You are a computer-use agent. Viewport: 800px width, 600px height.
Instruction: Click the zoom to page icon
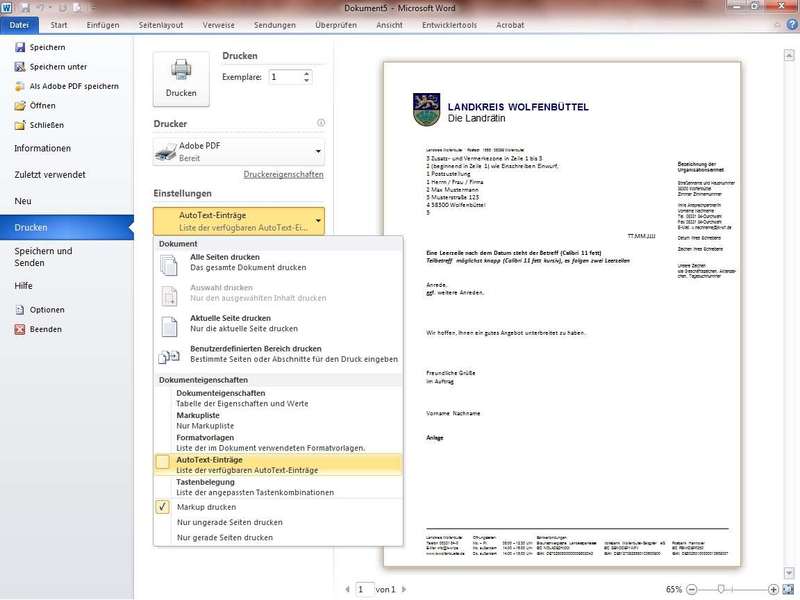click(788, 589)
